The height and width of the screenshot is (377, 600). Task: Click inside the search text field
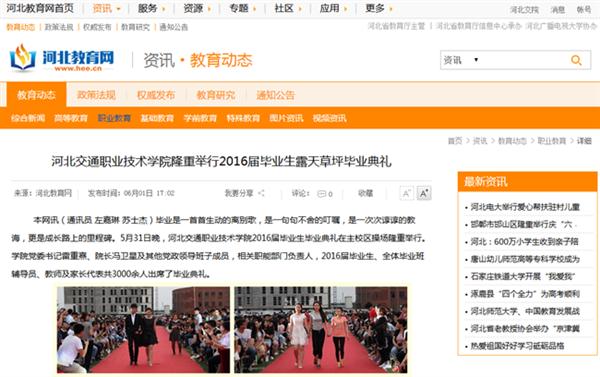(x=525, y=60)
